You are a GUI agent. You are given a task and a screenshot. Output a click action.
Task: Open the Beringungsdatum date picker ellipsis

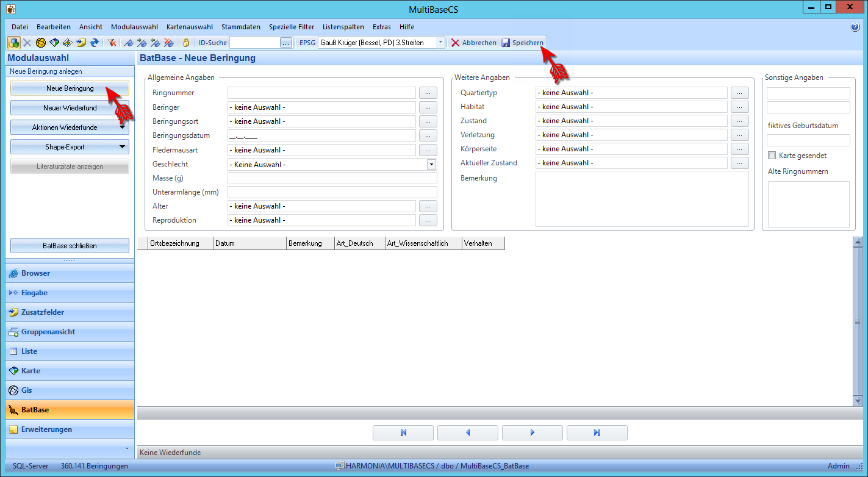tap(428, 135)
